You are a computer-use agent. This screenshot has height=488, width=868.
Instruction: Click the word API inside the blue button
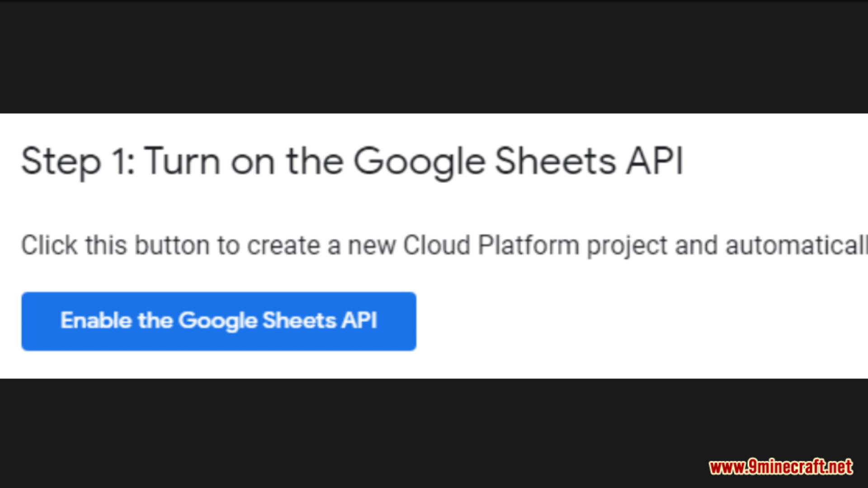click(x=359, y=320)
